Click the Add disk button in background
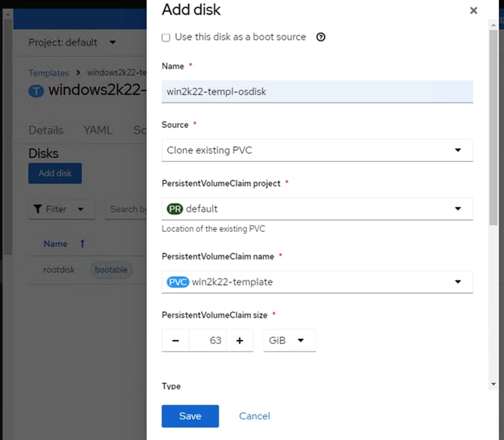 coord(55,174)
